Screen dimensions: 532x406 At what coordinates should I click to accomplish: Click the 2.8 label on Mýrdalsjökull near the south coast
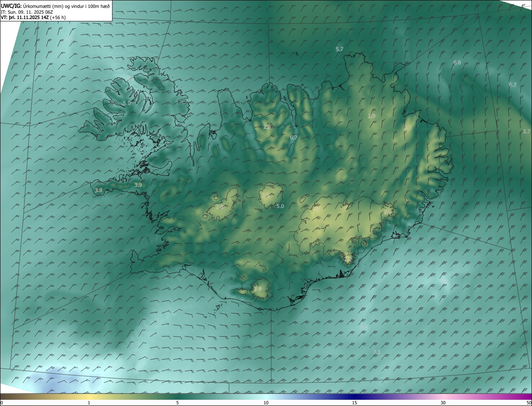(x=258, y=289)
